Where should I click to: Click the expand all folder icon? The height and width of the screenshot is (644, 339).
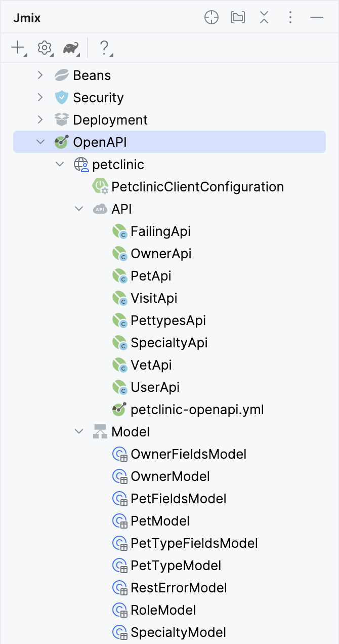(x=237, y=18)
